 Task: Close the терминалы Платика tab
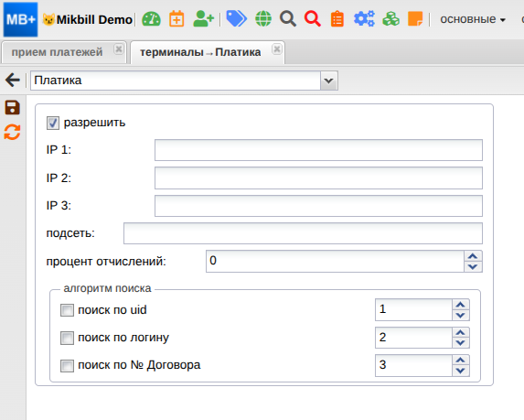(277, 49)
